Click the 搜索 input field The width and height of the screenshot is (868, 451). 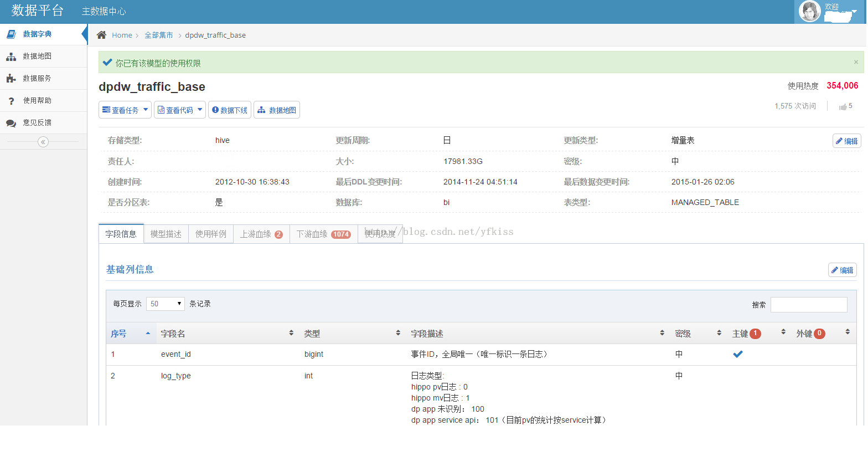[x=809, y=305]
